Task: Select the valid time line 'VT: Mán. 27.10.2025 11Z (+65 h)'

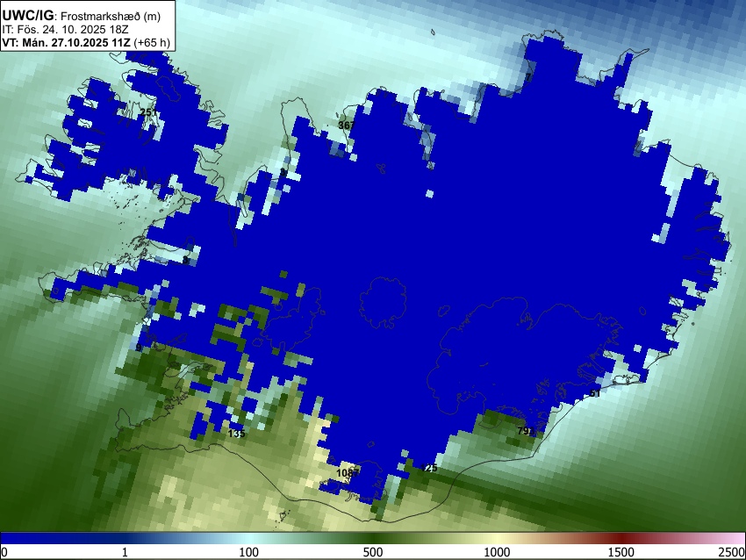Action: coord(86,42)
